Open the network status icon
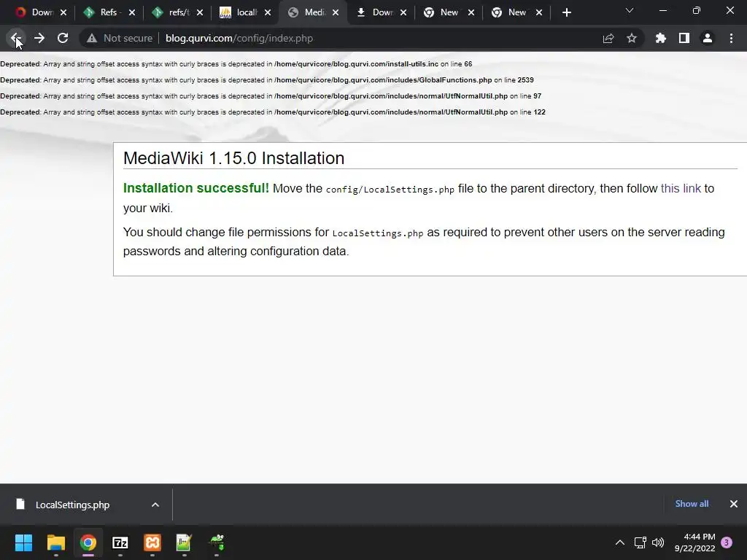The height and width of the screenshot is (560, 747). [x=640, y=542]
